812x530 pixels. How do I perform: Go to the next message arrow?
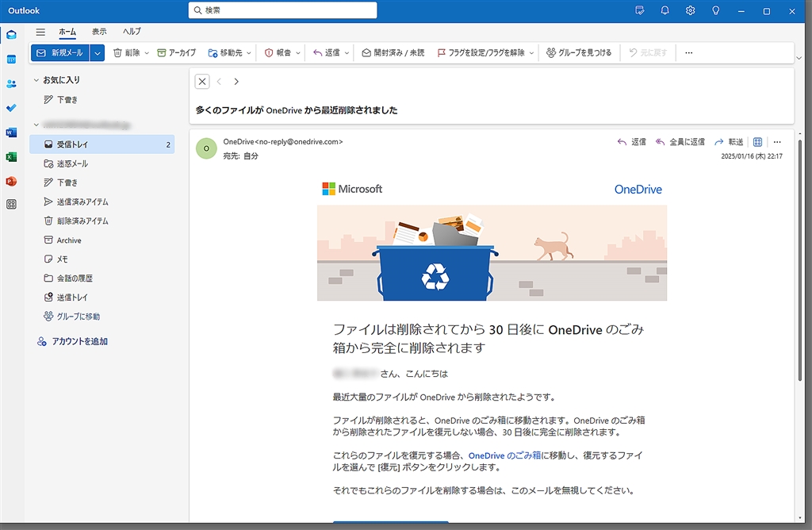[236, 82]
